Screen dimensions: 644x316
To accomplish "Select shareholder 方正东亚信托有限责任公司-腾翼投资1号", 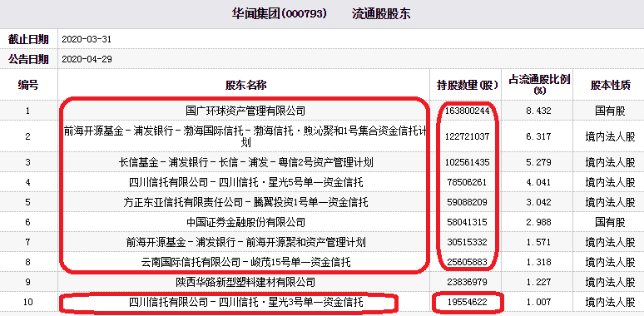I will 245,202.
